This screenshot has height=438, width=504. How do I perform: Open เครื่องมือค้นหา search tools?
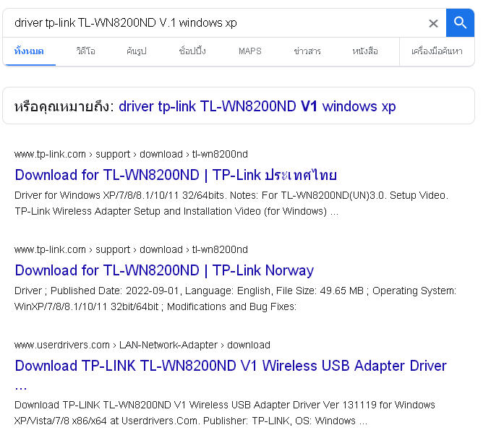[437, 51]
